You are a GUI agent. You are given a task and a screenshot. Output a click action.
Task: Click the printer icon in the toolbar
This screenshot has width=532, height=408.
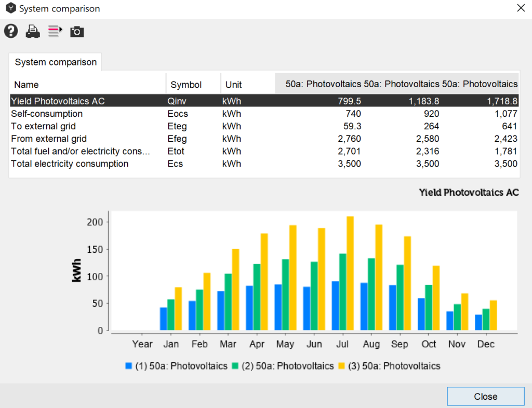click(33, 32)
